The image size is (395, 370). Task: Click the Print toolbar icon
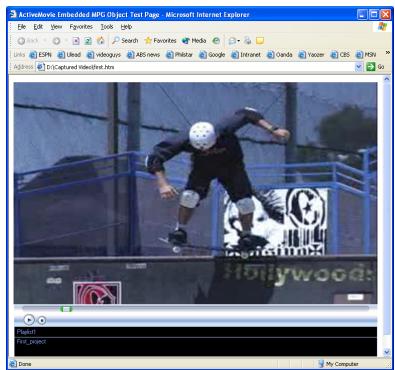[248, 41]
